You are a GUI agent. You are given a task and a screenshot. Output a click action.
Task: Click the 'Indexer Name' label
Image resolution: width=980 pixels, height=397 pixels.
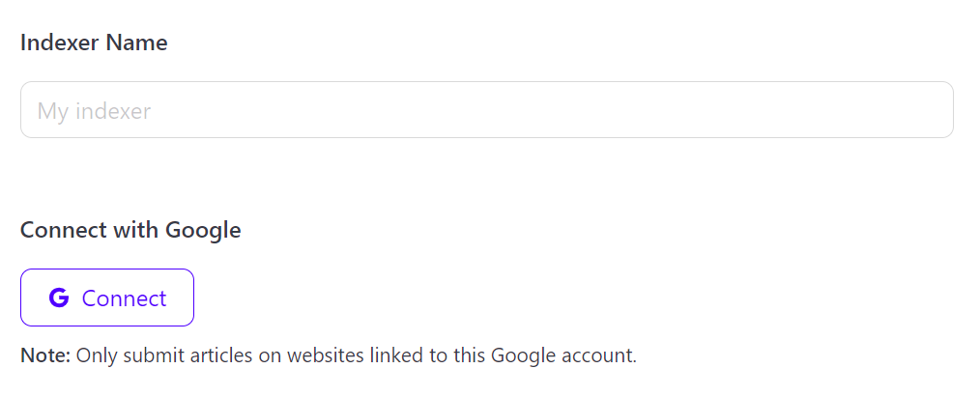coord(94,43)
